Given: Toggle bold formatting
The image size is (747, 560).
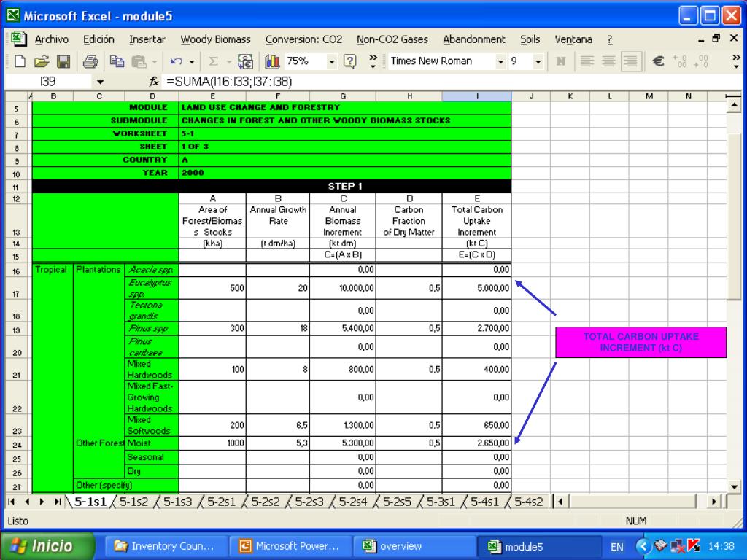Looking at the screenshot, I should (561, 61).
